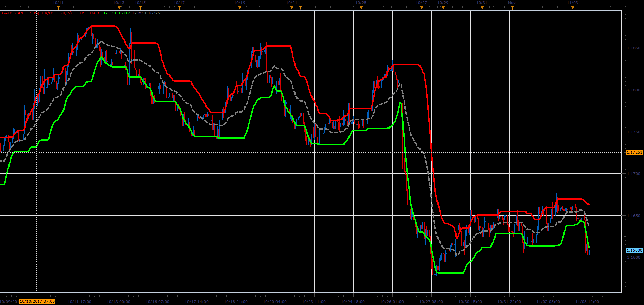Screen dimensions: 644x305
Task: Click the green G_L value 1.16117
Action: (117, 13)
